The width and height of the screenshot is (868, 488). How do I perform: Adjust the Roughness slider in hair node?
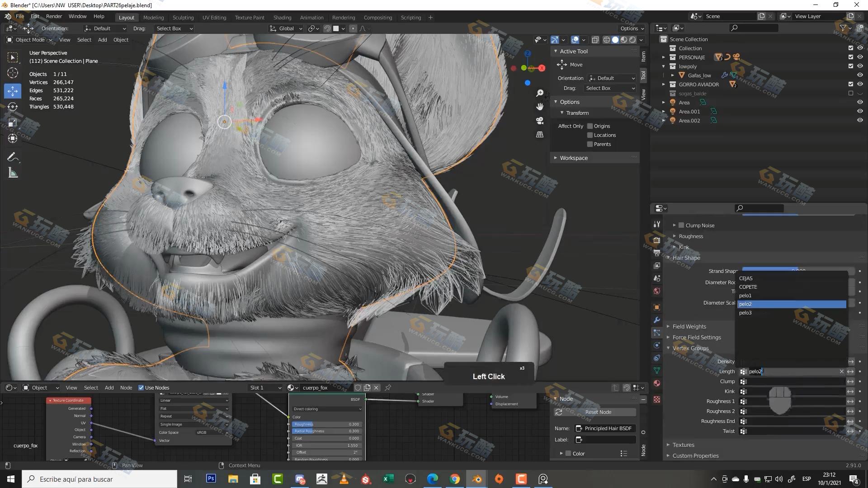[325, 424]
